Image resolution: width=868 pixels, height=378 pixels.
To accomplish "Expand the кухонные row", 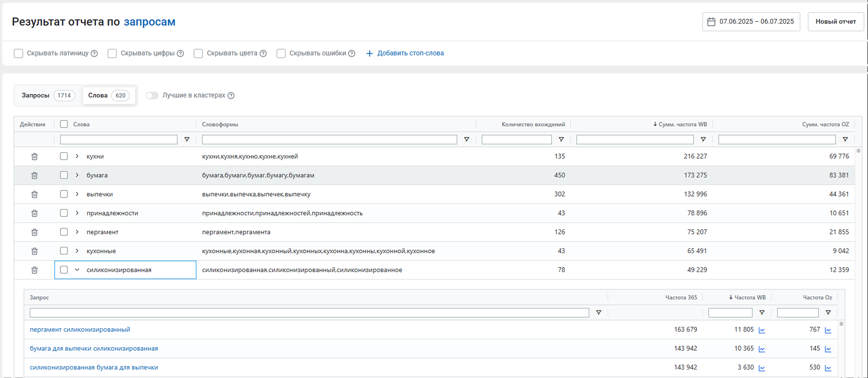I will 77,251.
